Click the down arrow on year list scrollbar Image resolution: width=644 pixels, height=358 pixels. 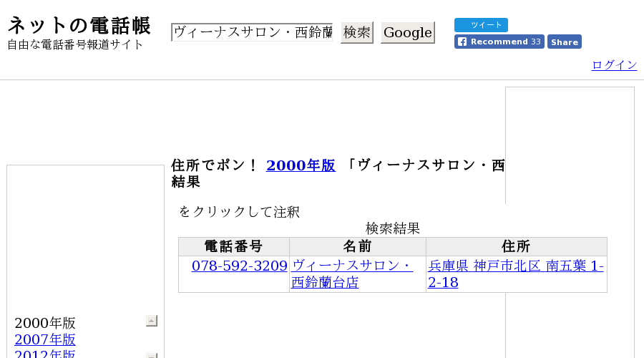tap(152, 356)
